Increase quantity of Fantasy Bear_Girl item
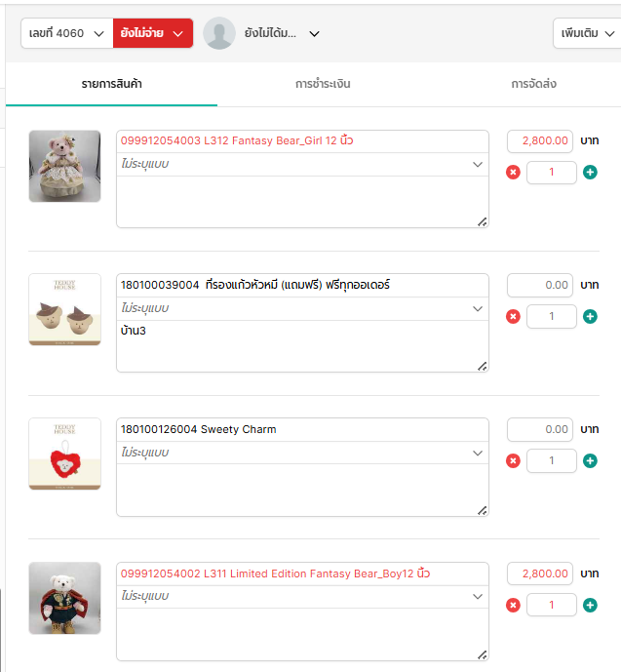This screenshot has height=672, width=621. point(590,173)
